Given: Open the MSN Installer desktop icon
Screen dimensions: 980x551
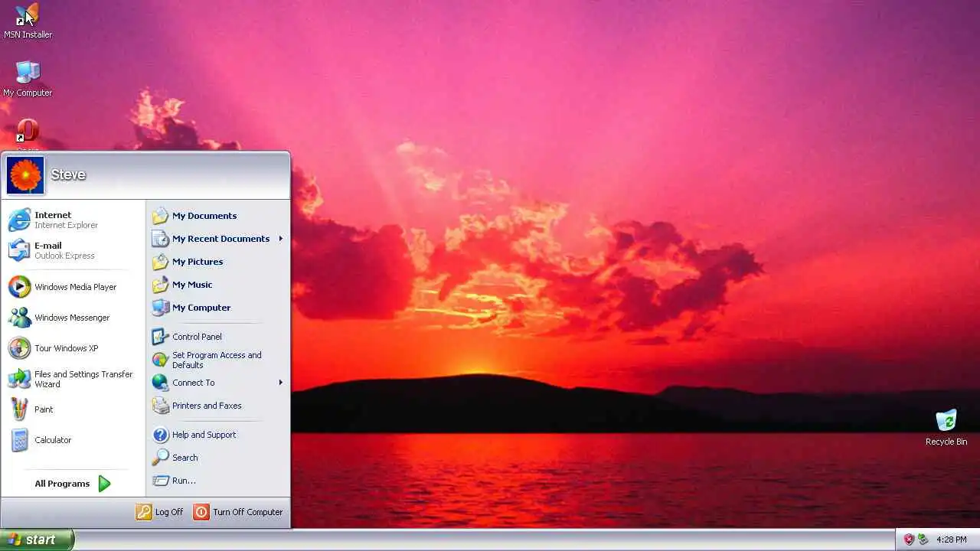Looking at the screenshot, I should pos(28,21).
